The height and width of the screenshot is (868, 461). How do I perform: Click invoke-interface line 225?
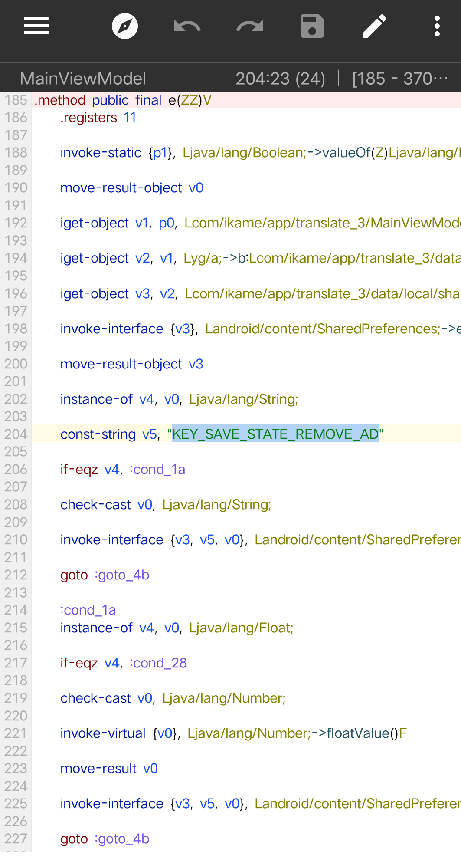click(261, 804)
